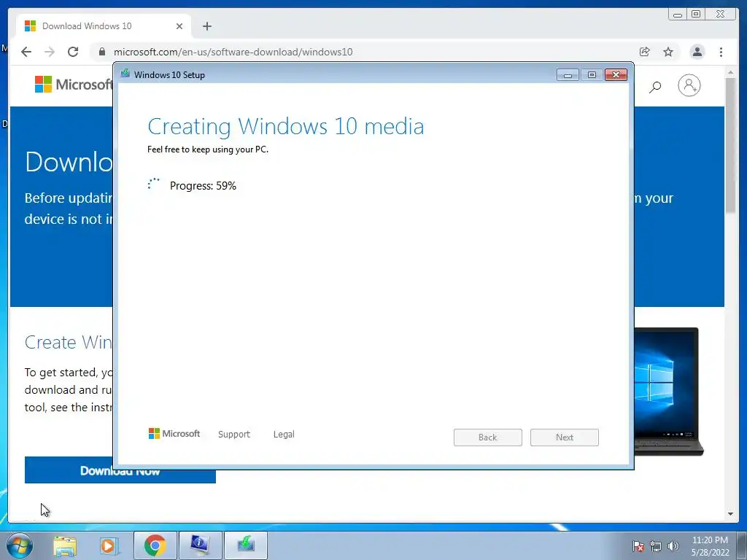Click the progress spinner icon

(x=153, y=184)
